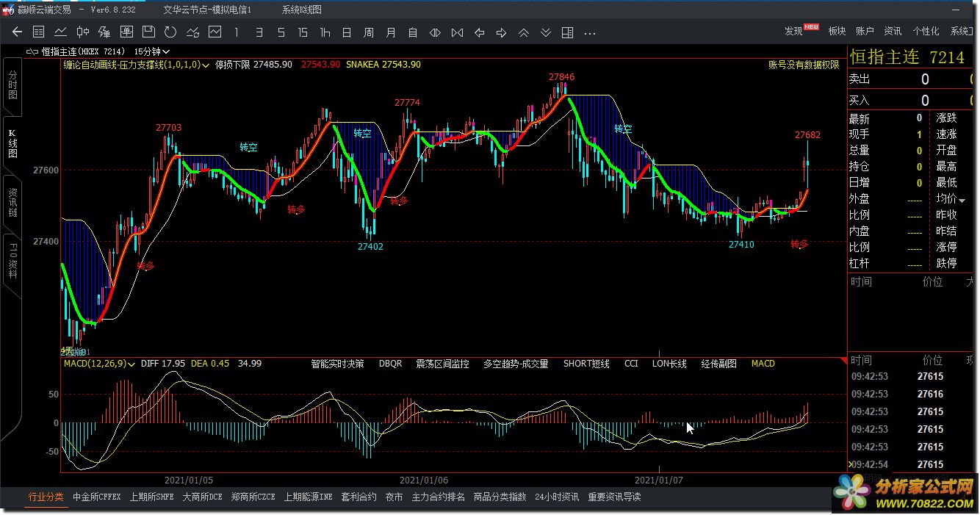980x515 pixels.
Task: Switch to the 分时图 side tab
Action: pyautogui.click(x=12, y=86)
